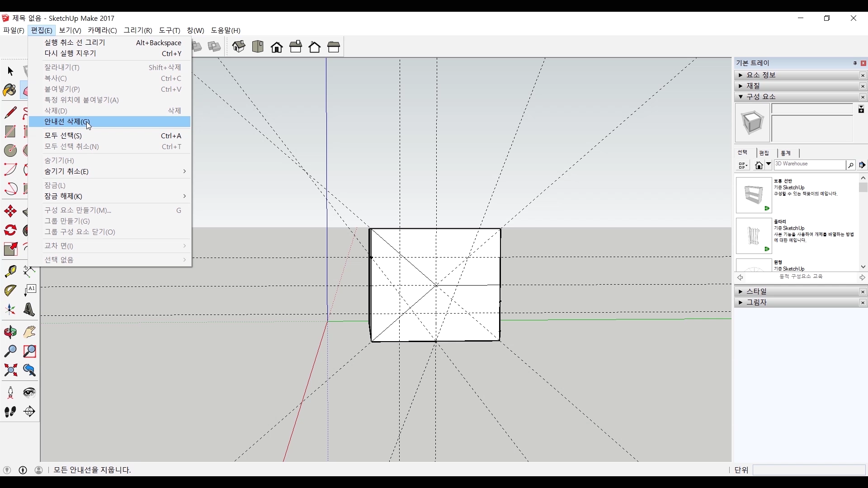Viewport: 868px width, 488px height.
Task: Click the 3D Warehouse search button
Action: tap(850, 165)
